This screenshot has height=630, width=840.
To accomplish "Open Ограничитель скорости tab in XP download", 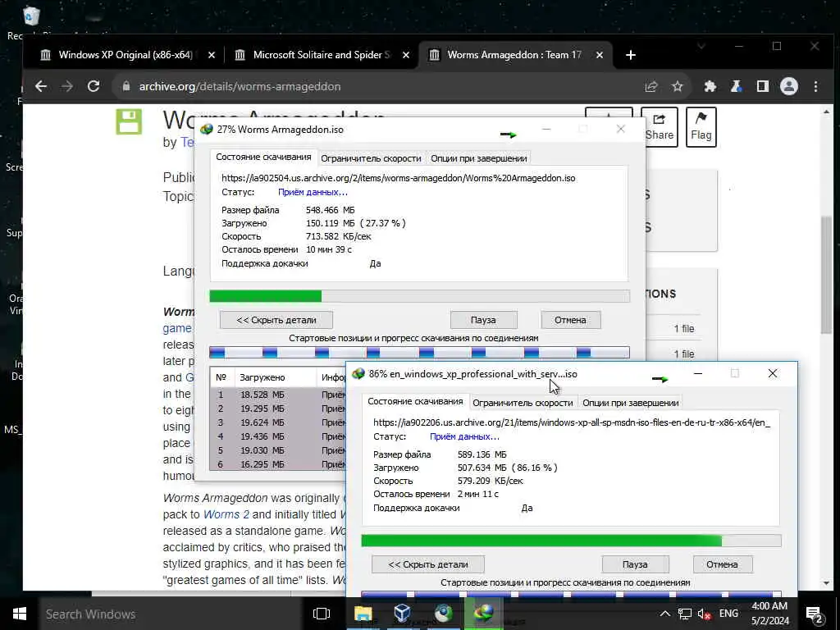I will point(523,403).
